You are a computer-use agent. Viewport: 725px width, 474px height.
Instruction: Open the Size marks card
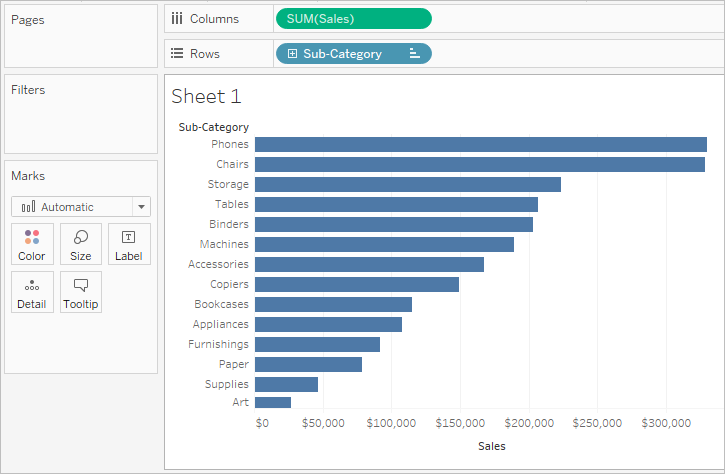tap(80, 244)
